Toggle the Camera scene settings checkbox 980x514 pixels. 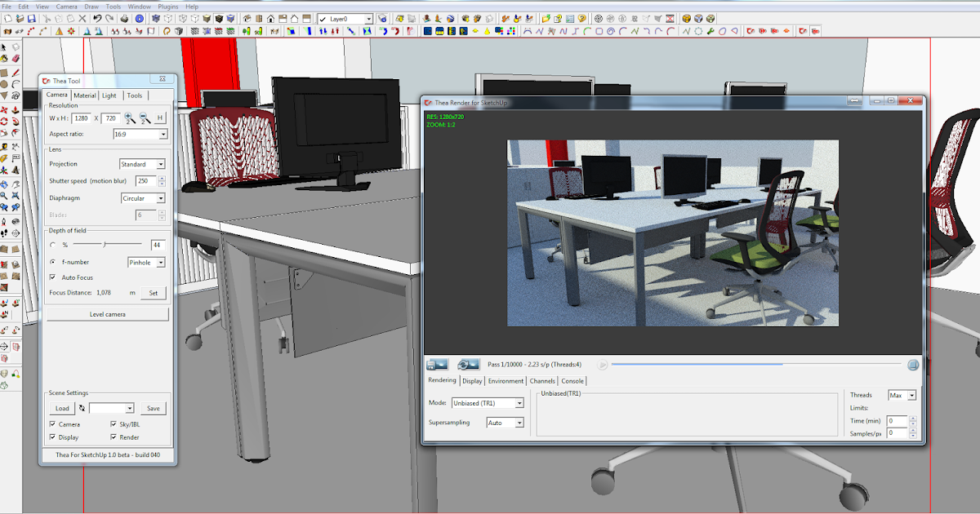53,424
